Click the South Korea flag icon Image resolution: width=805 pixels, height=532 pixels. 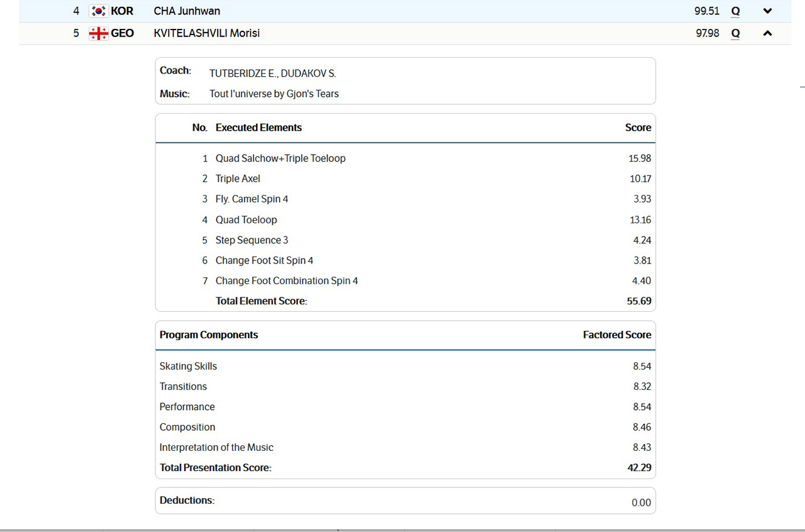pyautogui.click(x=98, y=11)
